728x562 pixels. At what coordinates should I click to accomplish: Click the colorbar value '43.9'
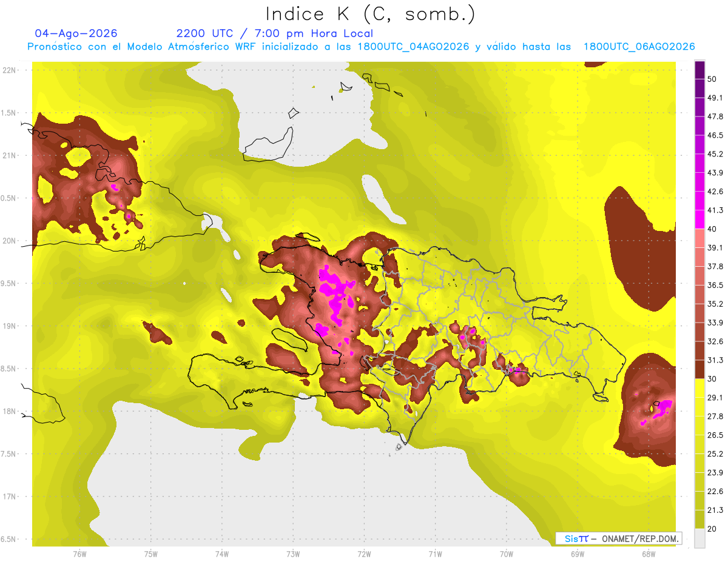point(715,173)
